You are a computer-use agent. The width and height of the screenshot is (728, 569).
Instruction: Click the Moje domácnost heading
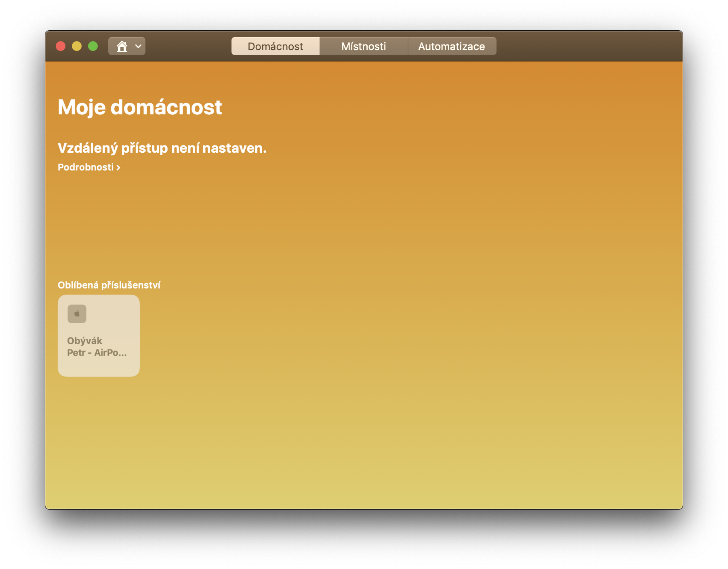(x=140, y=107)
